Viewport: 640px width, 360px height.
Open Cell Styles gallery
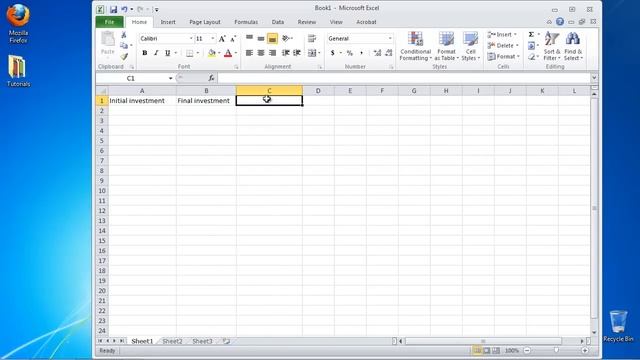tap(470, 46)
